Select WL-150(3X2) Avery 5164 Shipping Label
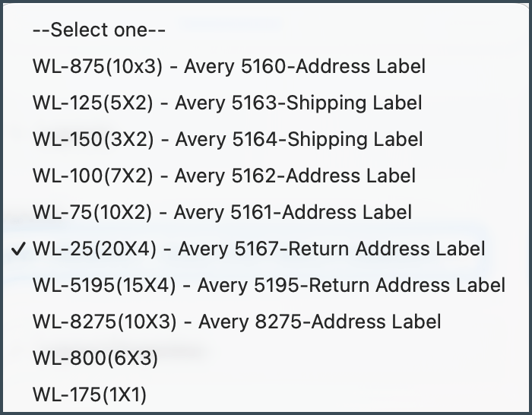 click(x=227, y=139)
